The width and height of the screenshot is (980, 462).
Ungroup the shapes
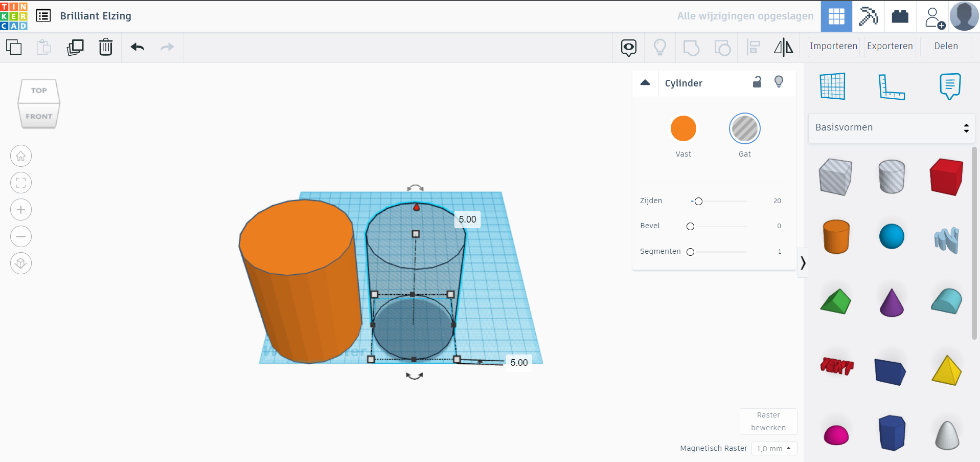[x=722, y=48]
